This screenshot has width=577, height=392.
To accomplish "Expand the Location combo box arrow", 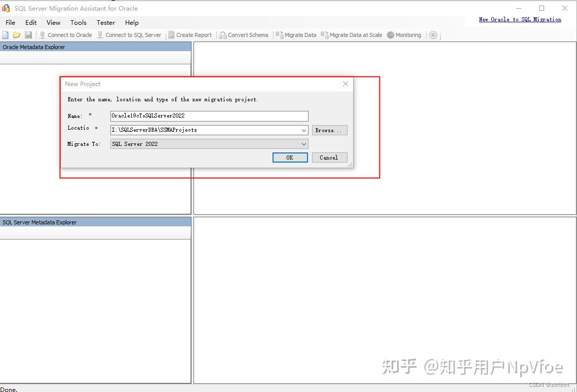I will [x=304, y=130].
